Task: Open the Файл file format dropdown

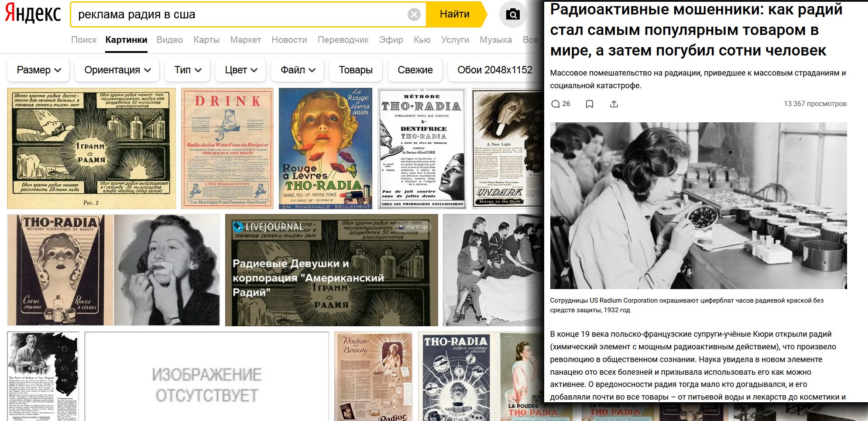Action: [x=297, y=70]
